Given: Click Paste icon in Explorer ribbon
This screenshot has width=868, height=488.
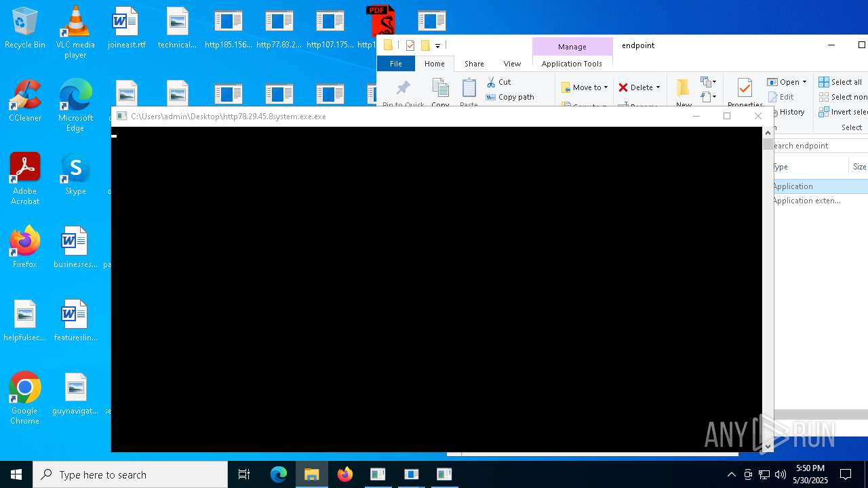Looking at the screenshot, I should click(x=469, y=91).
